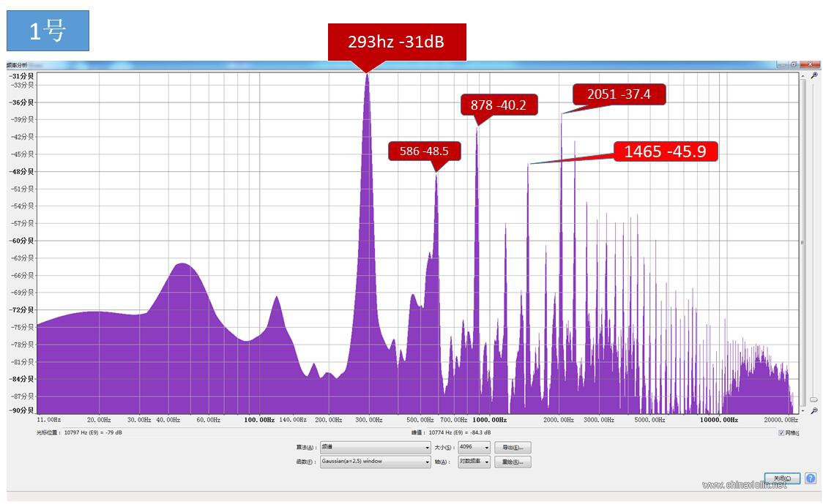Open the Gaussian(a=2.5) window function dropdown
The height and width of the screenshot is (504, 823).
click(x=376, y=462)
